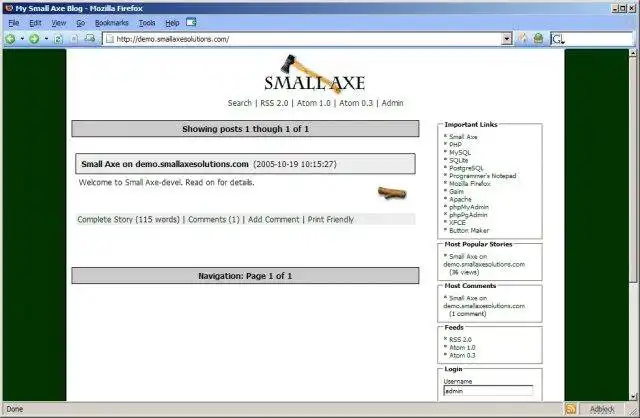This screenshot has height=418, width=640.
Task: Open the Go menu
Action: [80, 23]
